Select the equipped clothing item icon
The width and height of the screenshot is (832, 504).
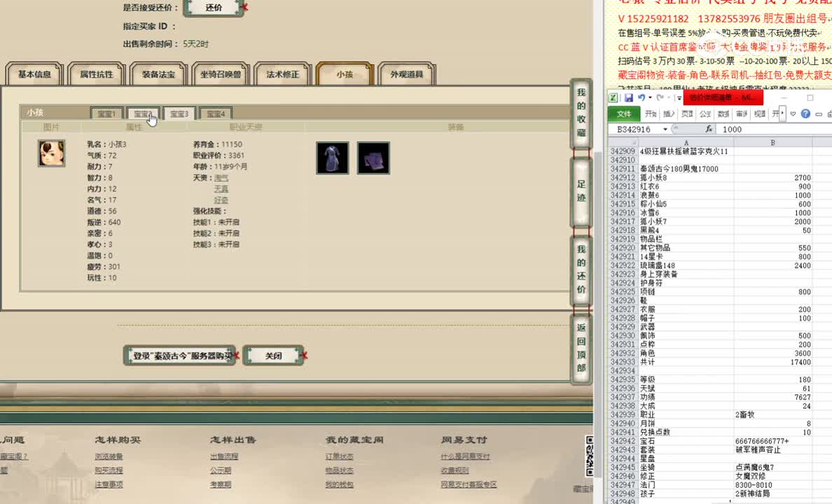coord(332,158)
